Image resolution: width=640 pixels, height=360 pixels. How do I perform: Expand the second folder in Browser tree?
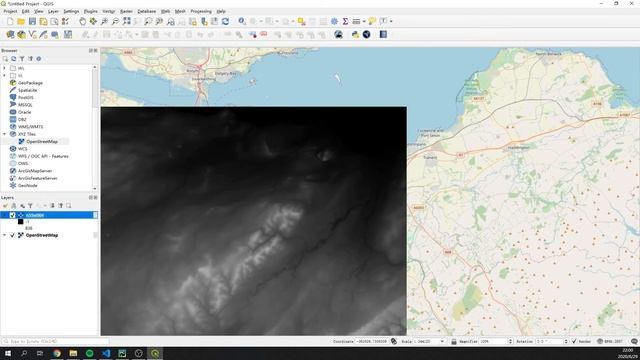[x=4, y=76]
